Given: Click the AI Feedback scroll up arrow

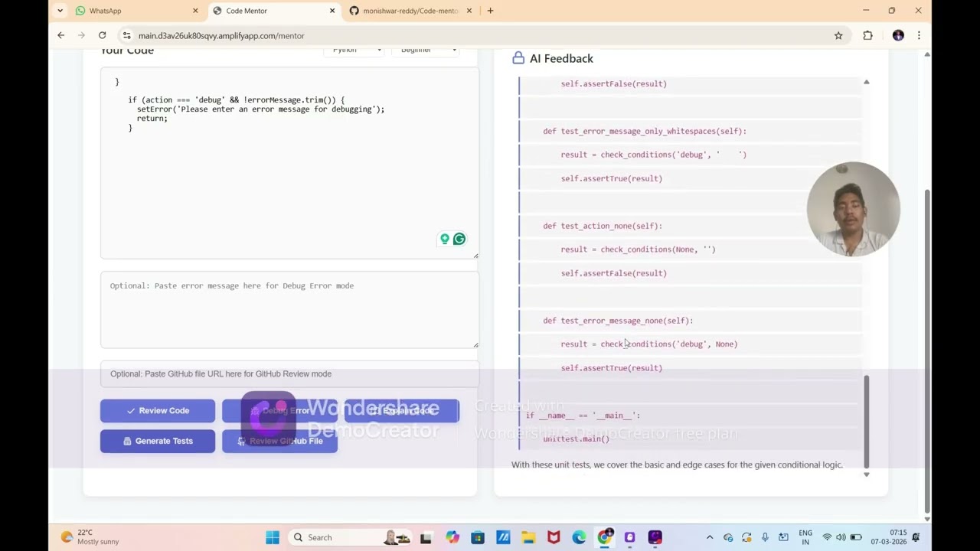Looking at the screenshot, I should 867,82.
